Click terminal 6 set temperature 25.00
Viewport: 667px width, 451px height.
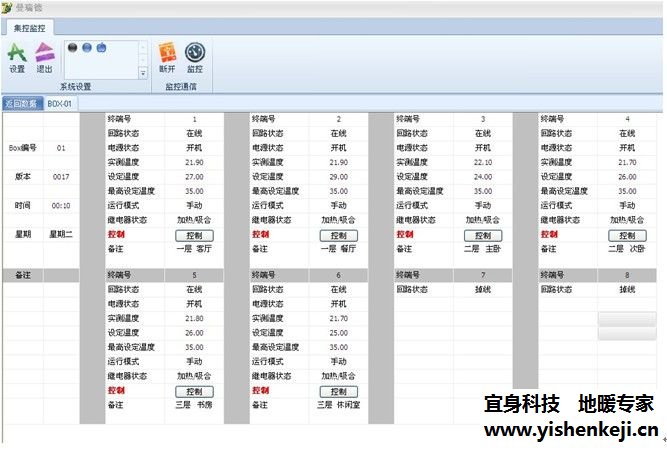pyautogui.click(x=338, y=333)
